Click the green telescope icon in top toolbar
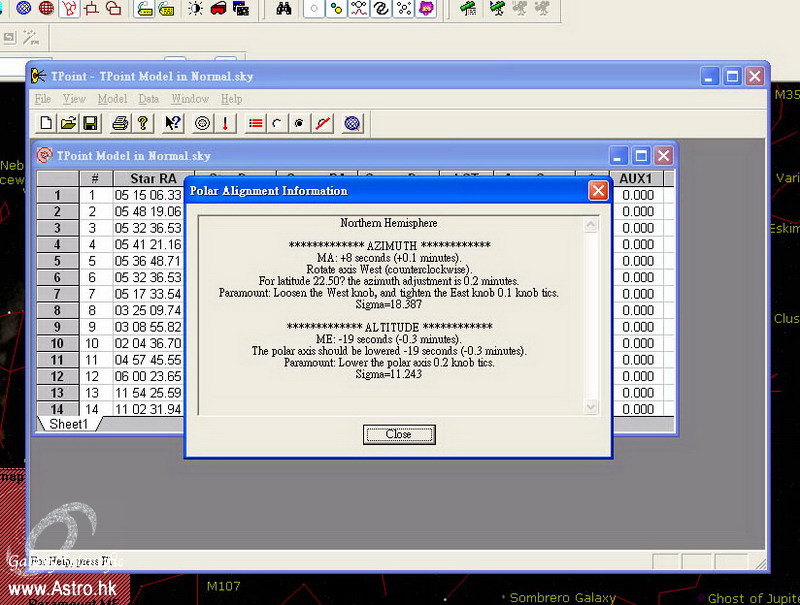This screenshot has width=800, height=605. pyautogui.click(x=468, y=9)
